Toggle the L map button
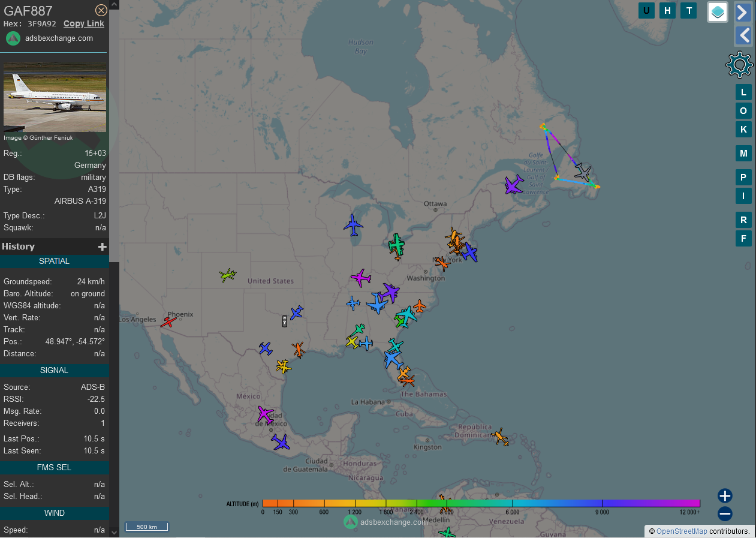The image size is (756, 538). tap(743, 92)
